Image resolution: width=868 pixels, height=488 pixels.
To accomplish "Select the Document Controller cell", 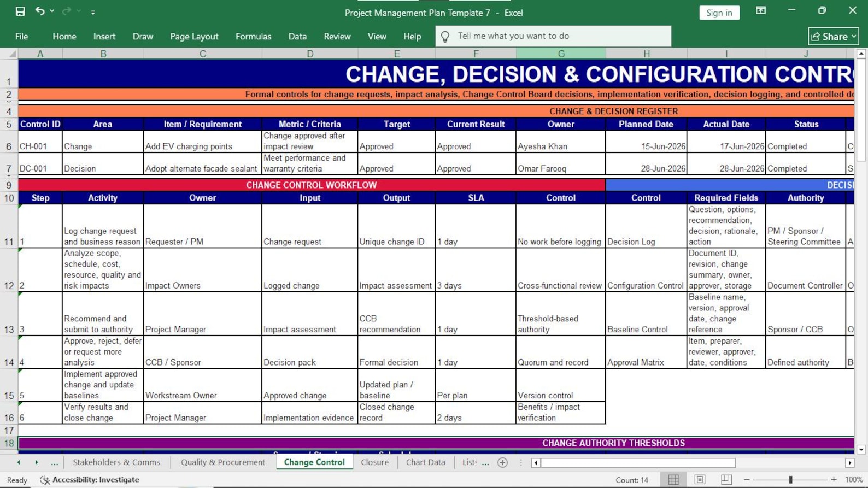I will tap(806, 270).
